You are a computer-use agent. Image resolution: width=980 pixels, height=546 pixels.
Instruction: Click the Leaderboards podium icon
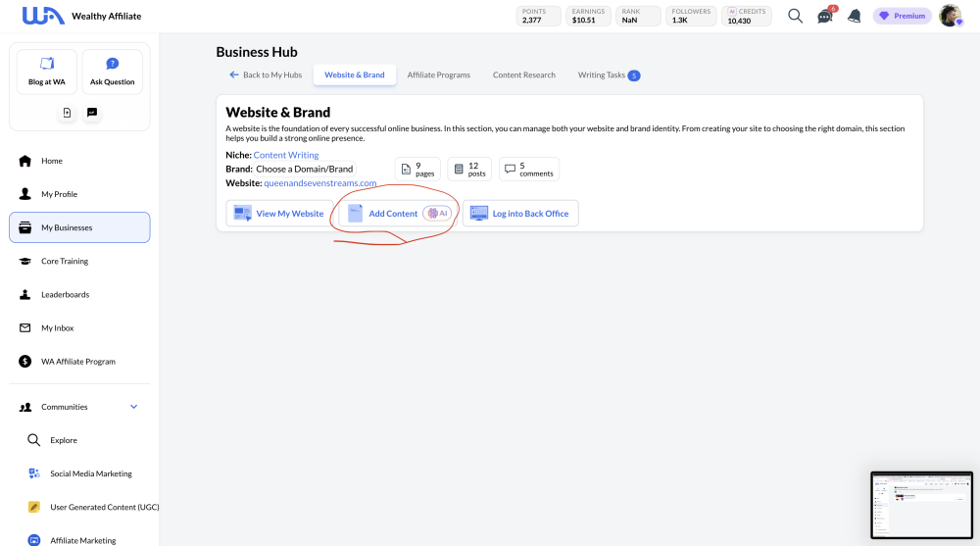click(25, 295)
